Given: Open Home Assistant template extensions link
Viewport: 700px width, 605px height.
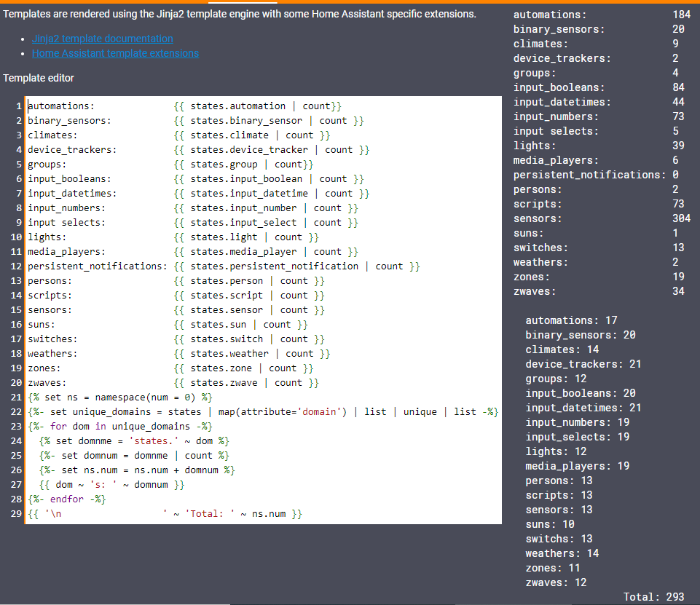Looking at the screenshot, I should pyautogui.click(x=115, y=53).
